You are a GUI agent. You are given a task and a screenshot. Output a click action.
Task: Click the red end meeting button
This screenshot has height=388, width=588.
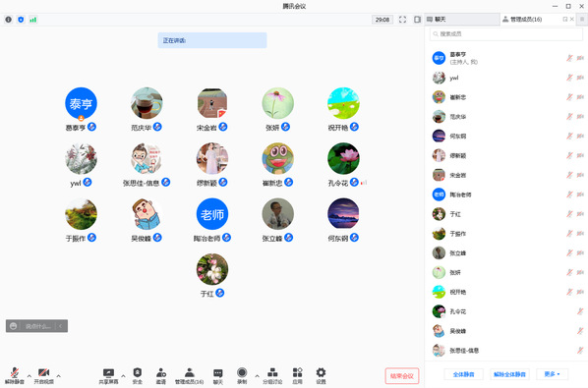coord(401,375)
